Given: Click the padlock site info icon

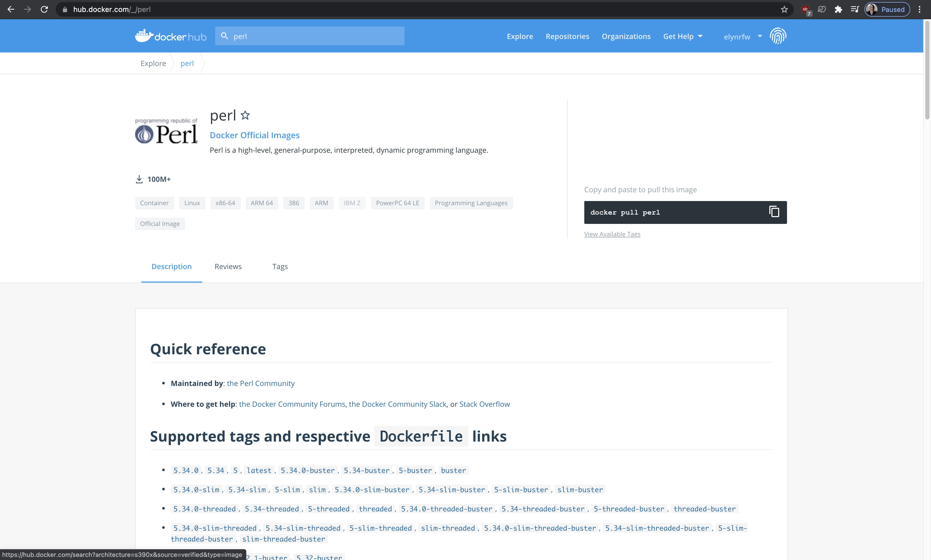Looking at the screenshot, I should (x=64, y=9).
